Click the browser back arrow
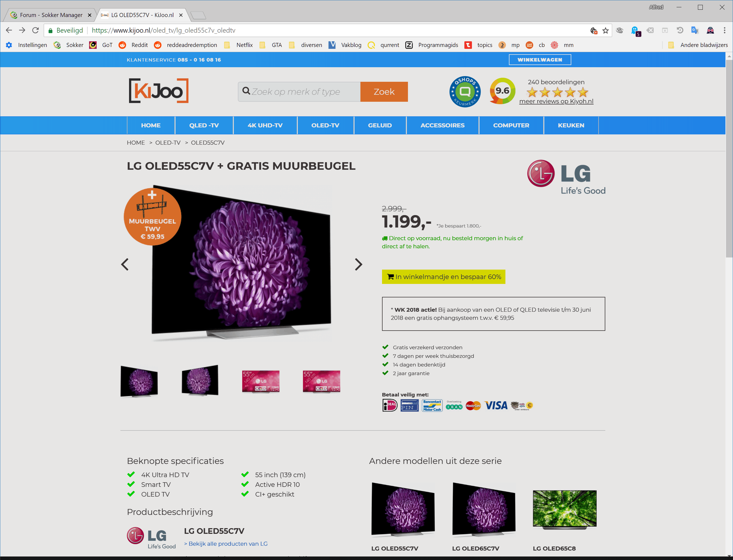Image resolution: width=733 pixels, height=560 pixels. tap(9, 30)
